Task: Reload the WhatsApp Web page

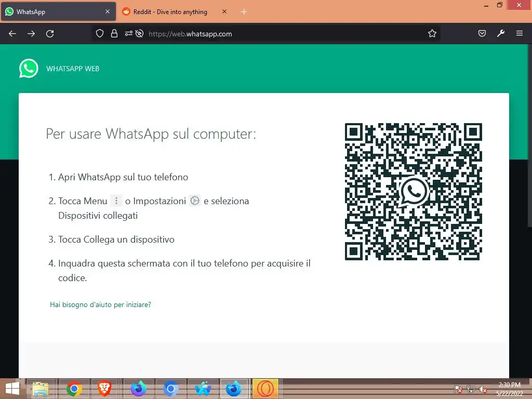Action: click(50, 34)
